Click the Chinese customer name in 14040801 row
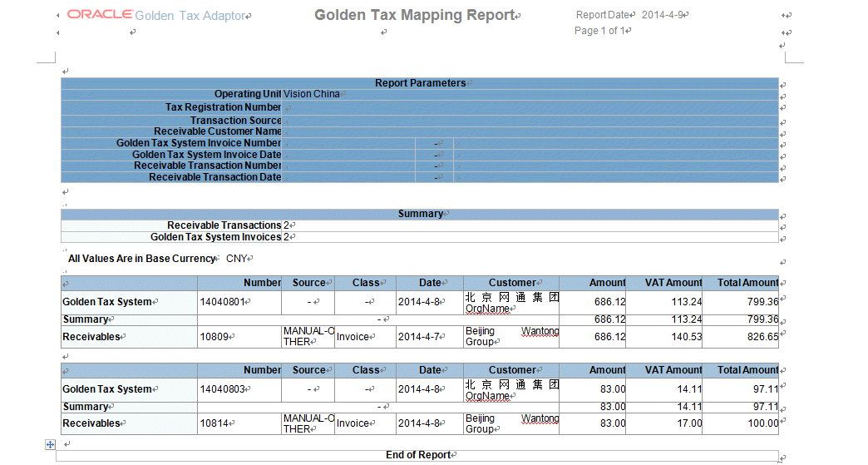The height and width of the screenshot is (465, 868). (x=512, y=297)
